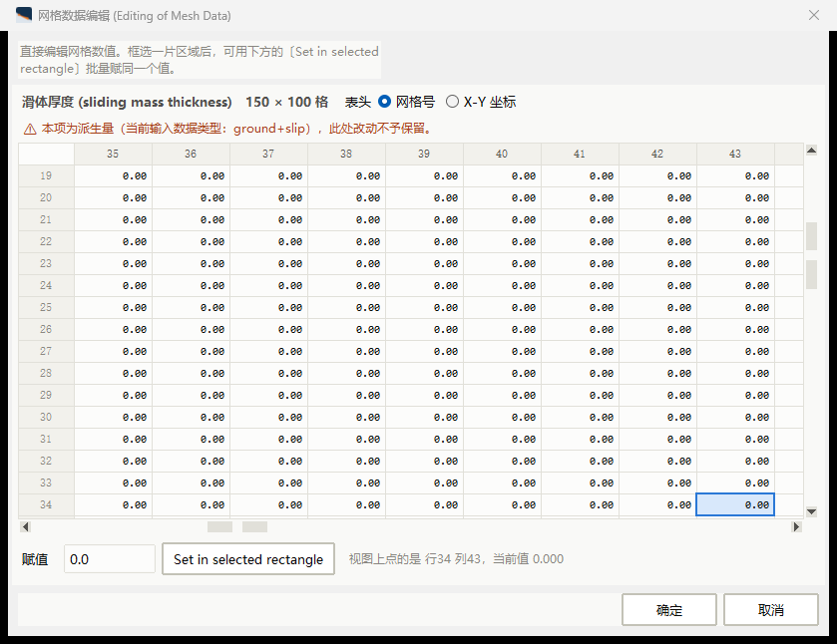837x644 pixels.
Task: Select column header 43
Action: (735, 155)
